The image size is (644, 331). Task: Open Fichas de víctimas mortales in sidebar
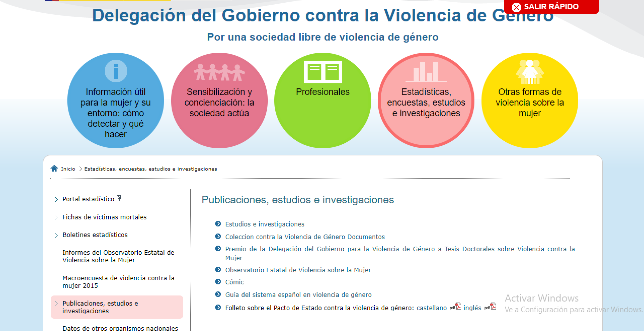[104, 217]
